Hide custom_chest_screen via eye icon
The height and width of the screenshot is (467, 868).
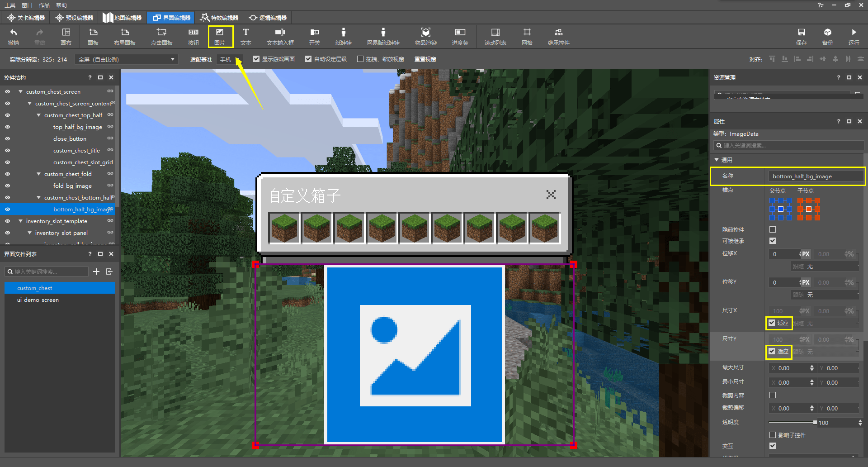point(7,91)
